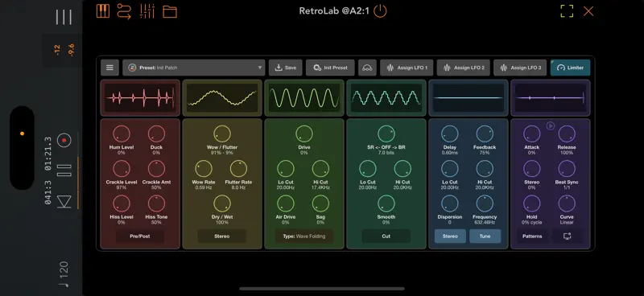The width and height of the screenshot is (644, 296).
Task: Open the Patterns button
Action: point(532,236)
